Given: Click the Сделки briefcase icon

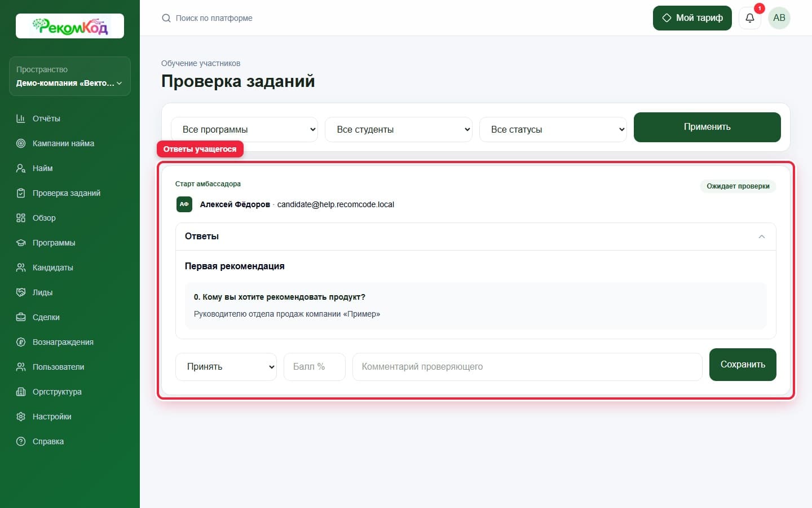Looking at the screenshot, I should (21, 317).
